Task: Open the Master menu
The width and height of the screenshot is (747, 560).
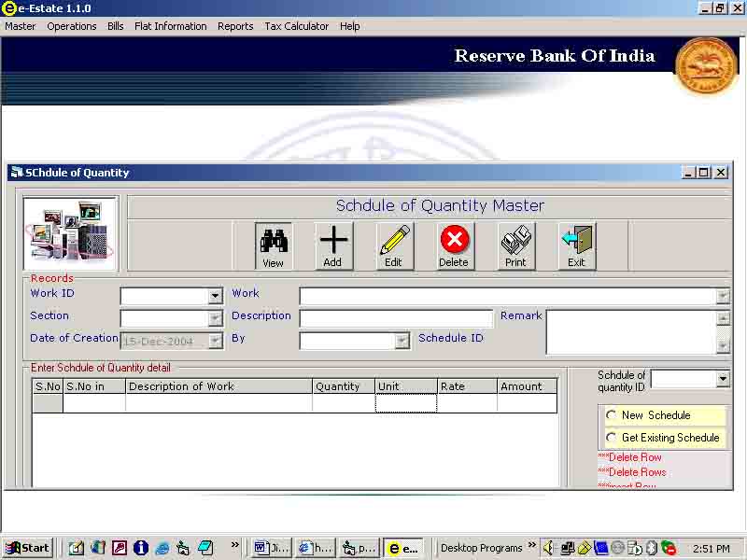Action: click(x=20, y=27)
